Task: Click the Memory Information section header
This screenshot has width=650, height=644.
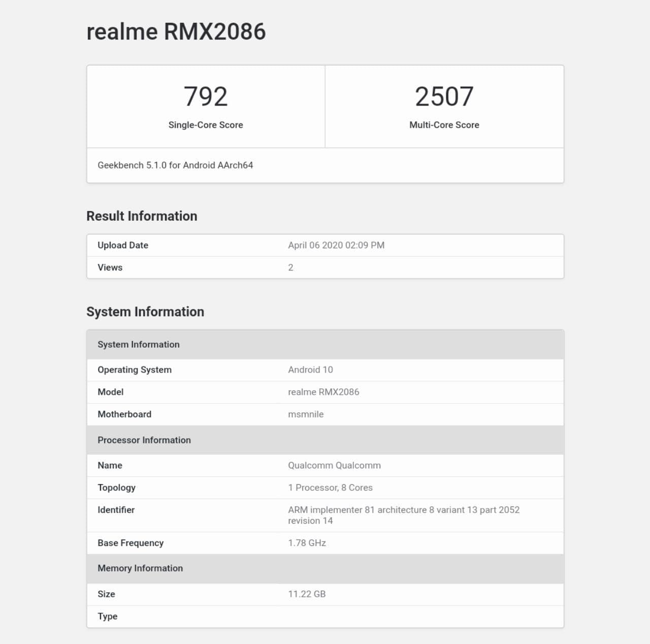Action: [x=326, y=568]
